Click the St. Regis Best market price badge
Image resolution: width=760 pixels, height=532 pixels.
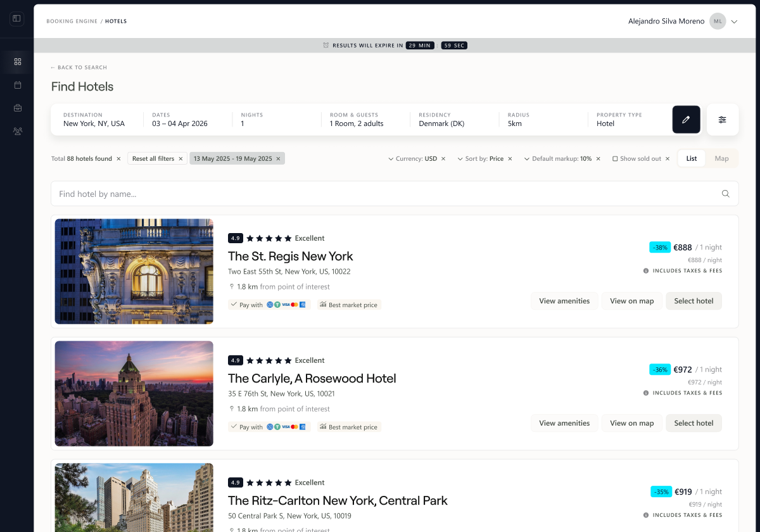349,305
